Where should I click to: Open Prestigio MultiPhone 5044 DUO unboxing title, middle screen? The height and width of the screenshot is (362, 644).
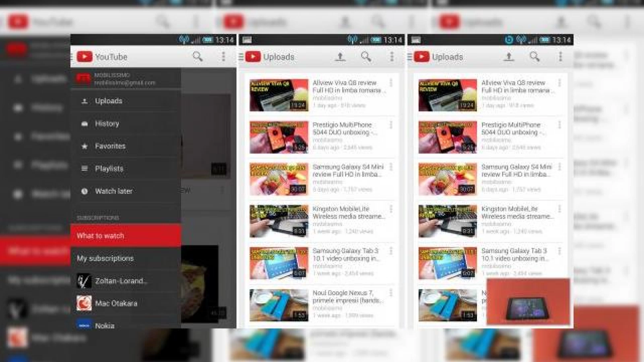coord(345,128)
